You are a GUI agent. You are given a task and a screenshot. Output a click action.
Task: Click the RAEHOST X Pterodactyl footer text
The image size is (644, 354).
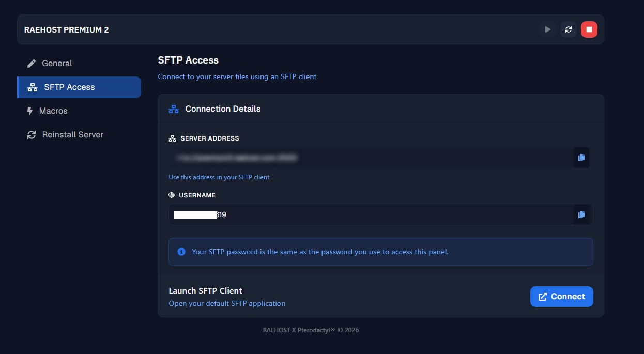click(x=311, y=330)
